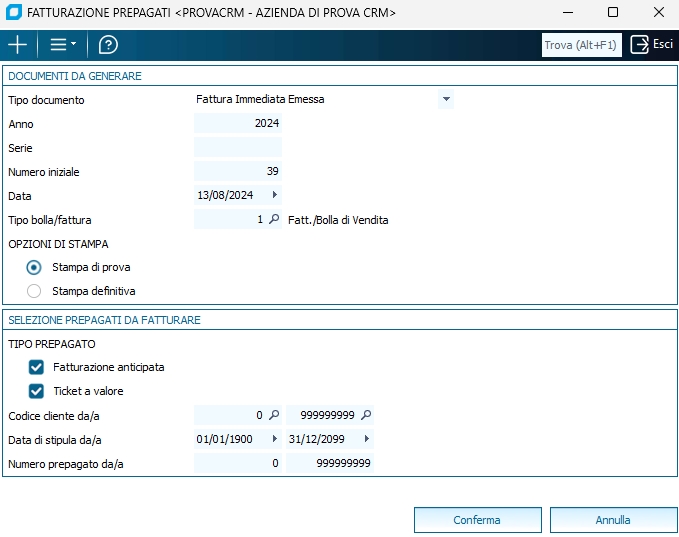Click the DOCUMENTI DA GENERARE section header
Image resolution: width=679 pixels, height=537 pixels.
(x=75, y=76)
